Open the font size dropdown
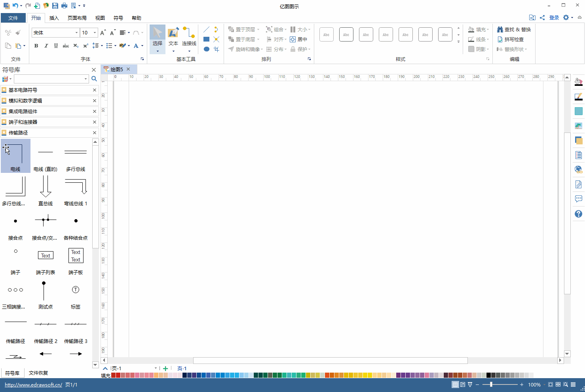Screen dimensions: 585x392 coord(95,33)
